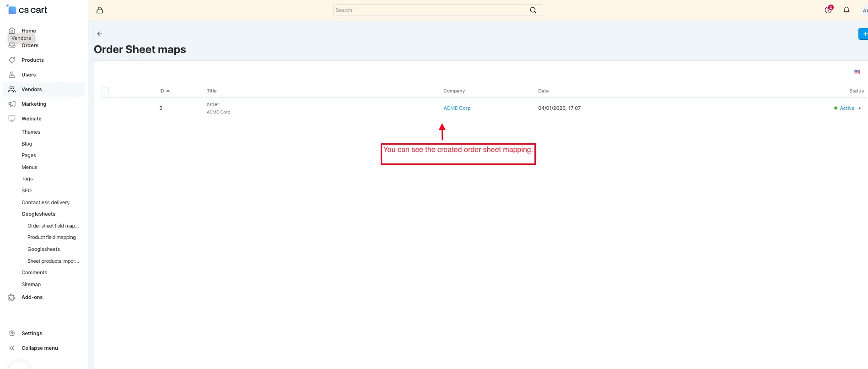Open the Add-ons menu
Screen dimensions: 868x369
click(32, 297)
